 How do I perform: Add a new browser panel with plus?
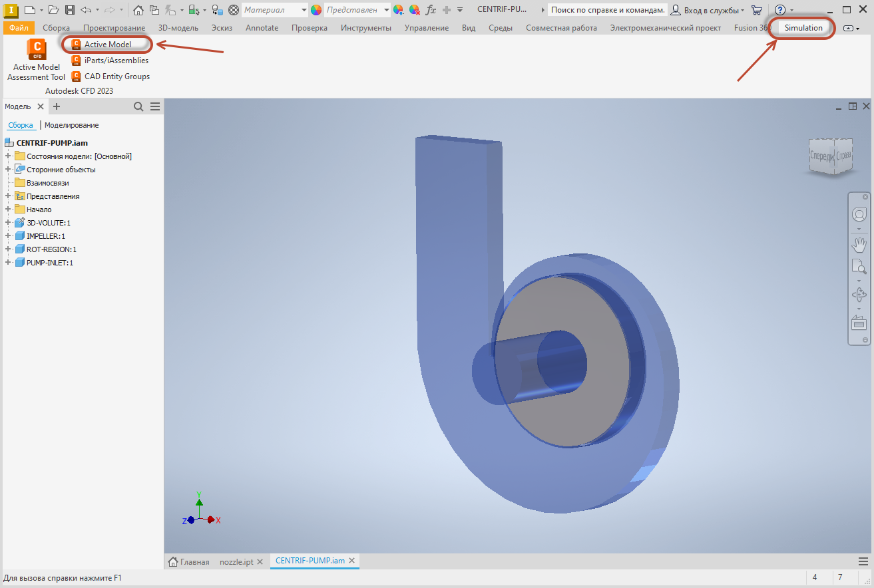coord(57,106)
